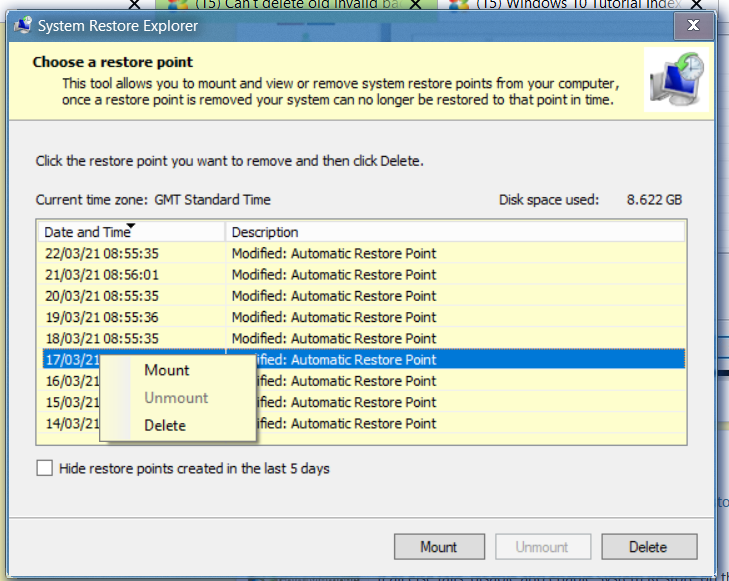The width and height of the screenshot is (729, 581).
Task: Click the 8.622 GB disk space value
Action: pos(654,200)
